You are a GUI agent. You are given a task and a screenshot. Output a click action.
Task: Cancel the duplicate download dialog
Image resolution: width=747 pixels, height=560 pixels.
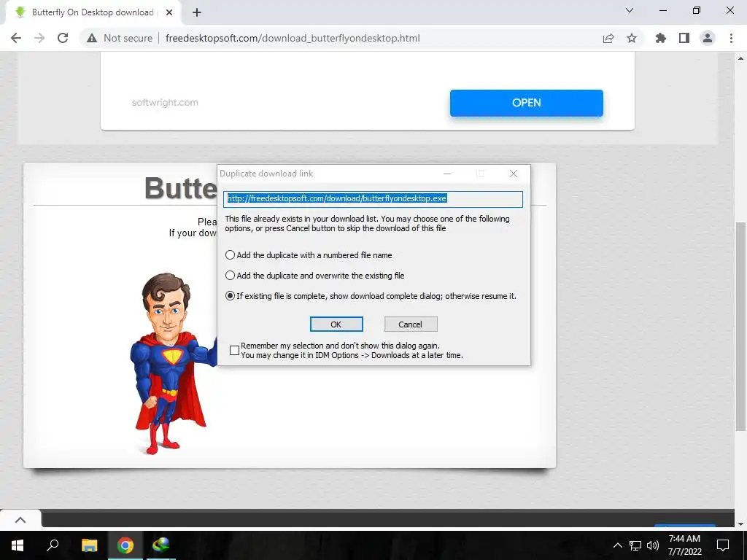[411, 324]
